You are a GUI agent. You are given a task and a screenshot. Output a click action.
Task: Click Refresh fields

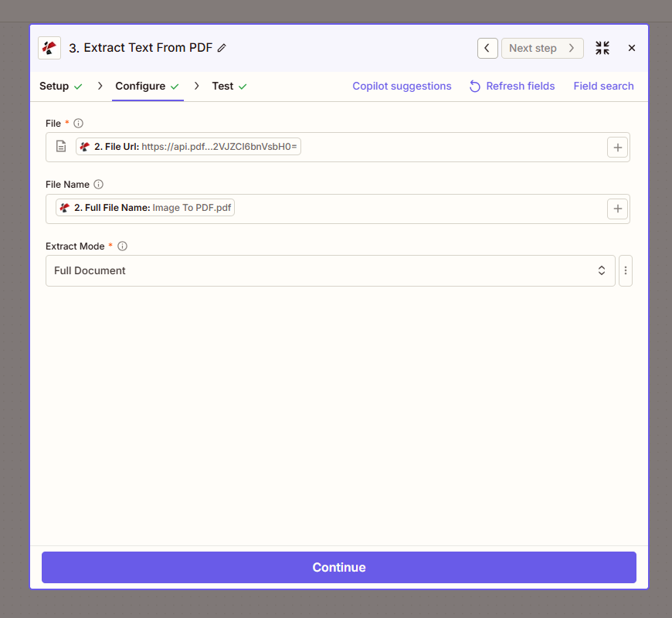(x=512, y=87)
